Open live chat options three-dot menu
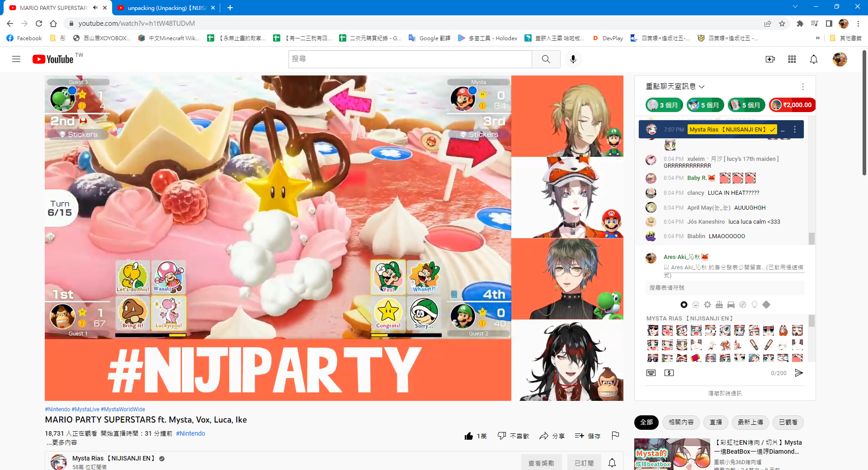Viewport: 868px width, 470px height. pos(803,87)
